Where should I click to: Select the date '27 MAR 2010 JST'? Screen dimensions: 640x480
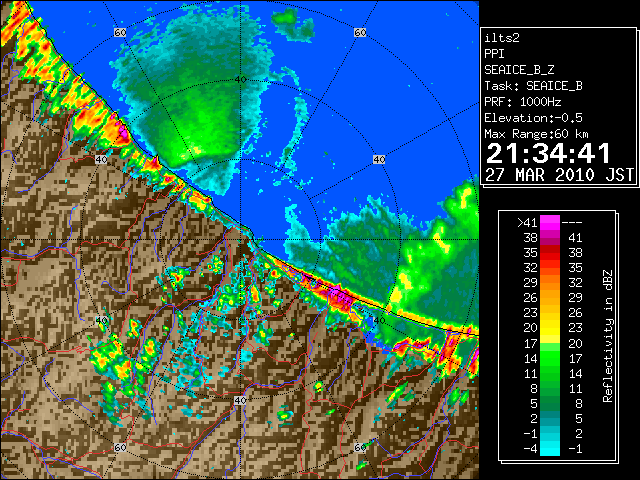pyautogui.click(x=559, y=175)
